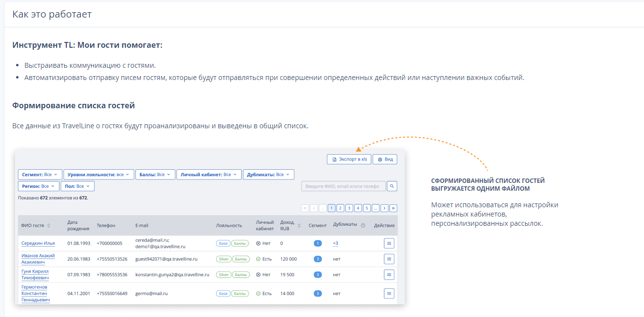Click the Лояльность column header
The height and width of the screenshot is (317, 644).
click(229, 225)
